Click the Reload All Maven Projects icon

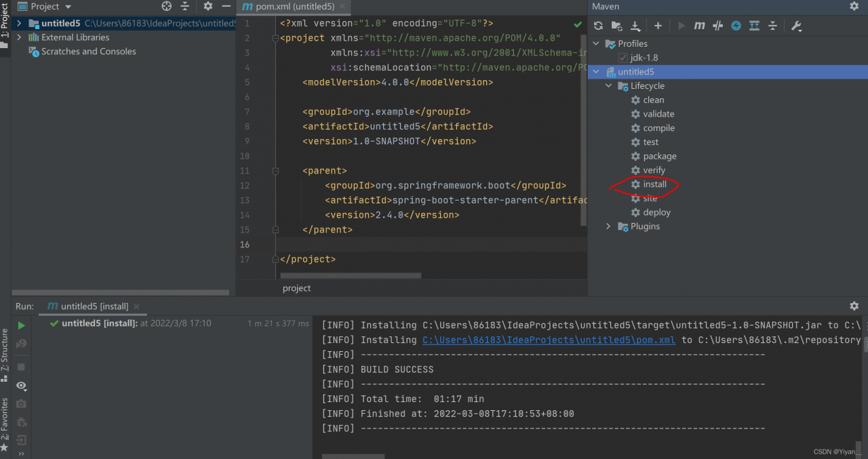click(598, 25)
